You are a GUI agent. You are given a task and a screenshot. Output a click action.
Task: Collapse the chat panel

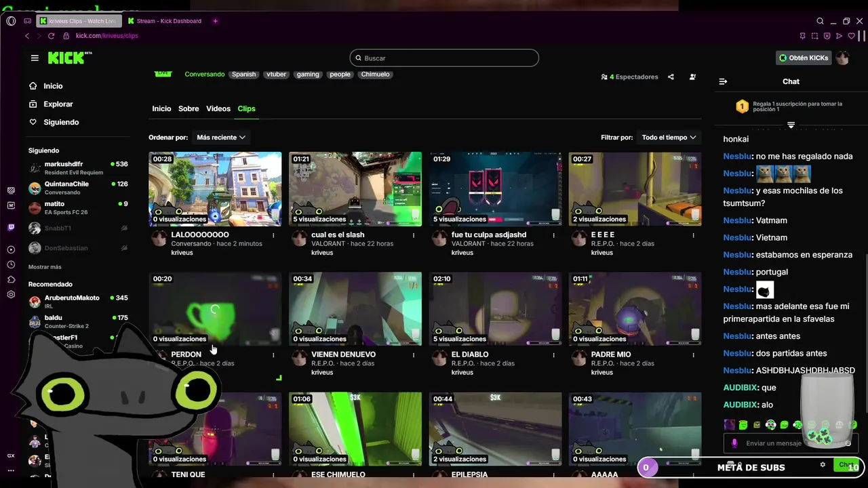pos(723,81)
